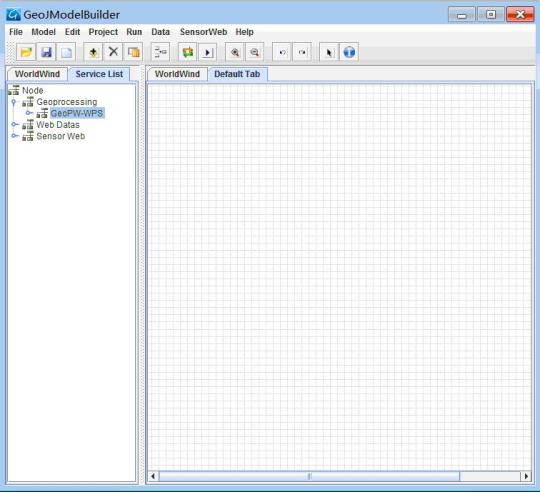Image resolution: width=540 pixels, height=492 pixels.
Task: Collapse the Geoprocessing tree branch
Action: coord(14,102)
